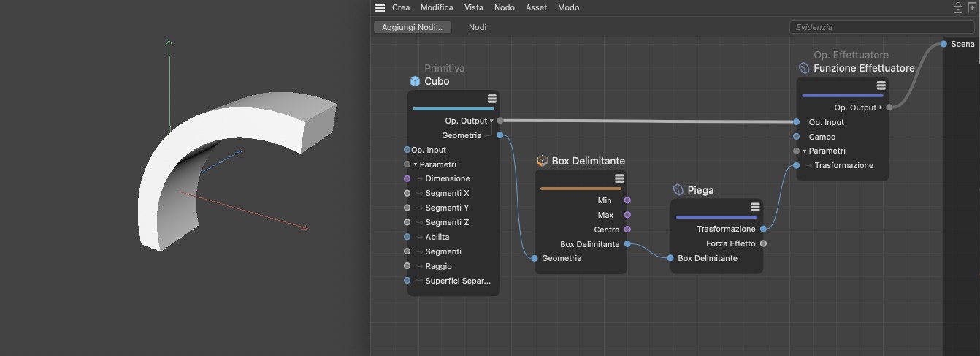The width and height of the screenshot is (980, 356).
Task: Click the Abilita port on Cubo node
Action: [x=407, y=237]
